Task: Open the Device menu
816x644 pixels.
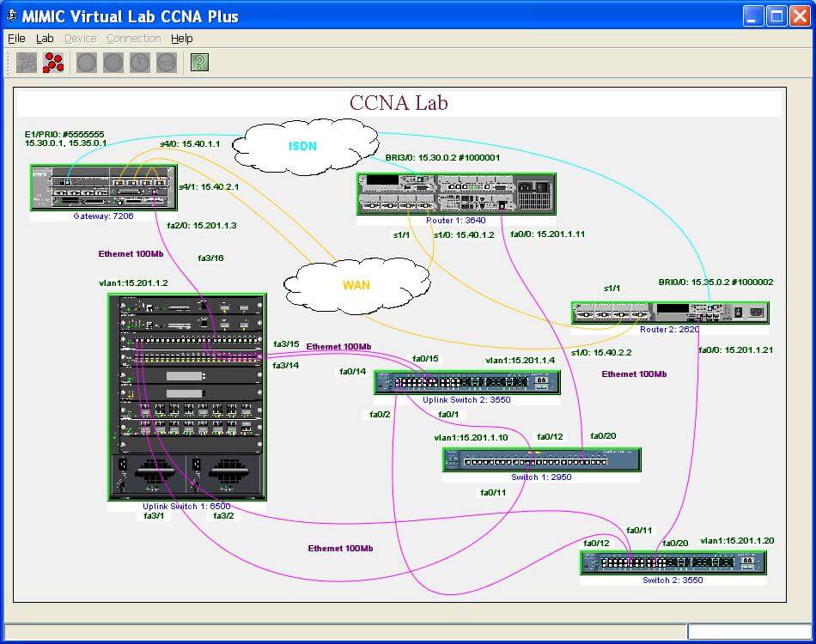Action: tap(80, 39)
